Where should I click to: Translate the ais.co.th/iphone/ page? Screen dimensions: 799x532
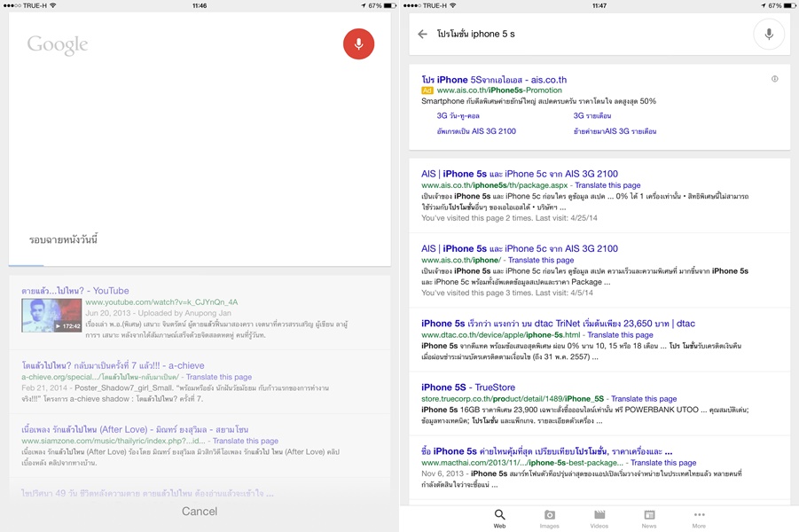[541, 260]
